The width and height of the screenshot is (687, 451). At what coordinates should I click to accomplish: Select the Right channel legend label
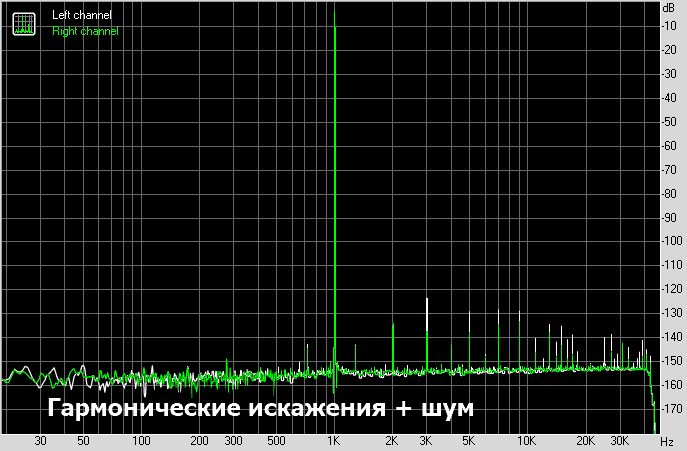pos(85,31)
